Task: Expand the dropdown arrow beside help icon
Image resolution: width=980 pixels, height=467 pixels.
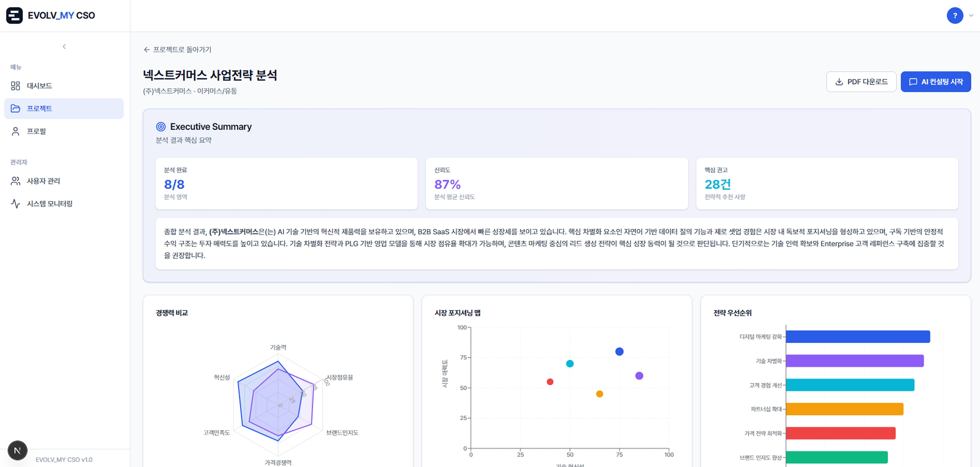Action: pos(971,16)
